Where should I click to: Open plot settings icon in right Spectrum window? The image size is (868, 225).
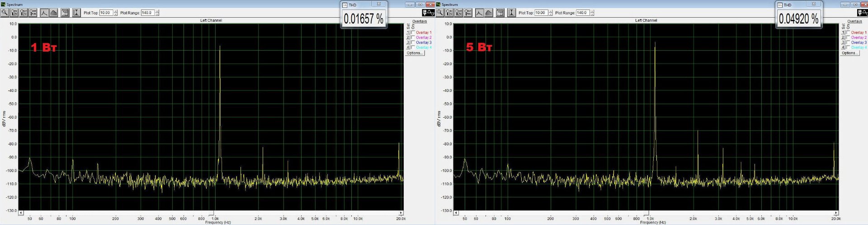(500, 13)
